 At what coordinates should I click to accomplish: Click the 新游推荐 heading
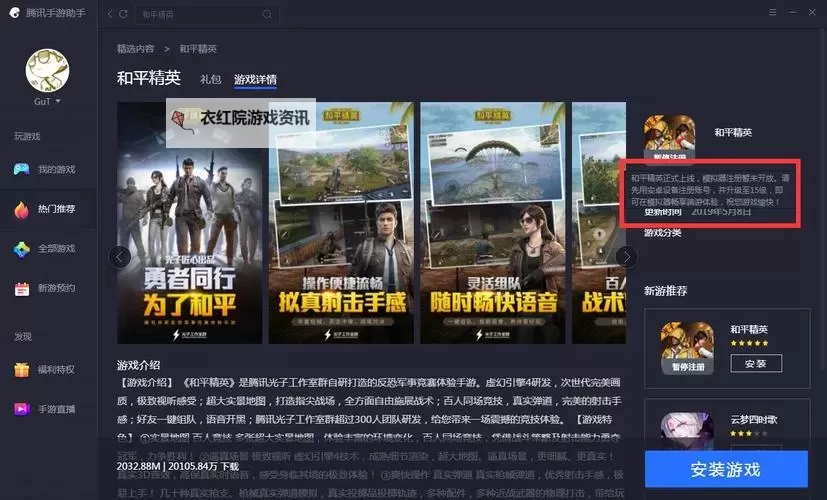(x=666, y=291)
